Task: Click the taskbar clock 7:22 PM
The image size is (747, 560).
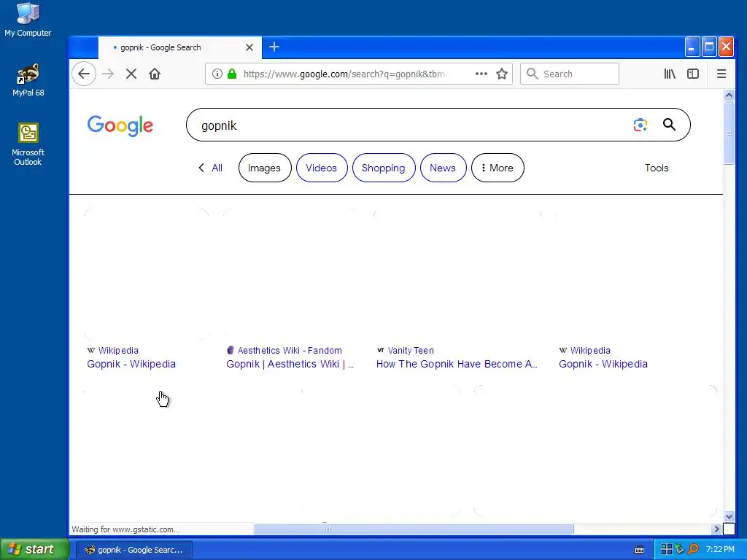Action: click(x=720, y=549)
